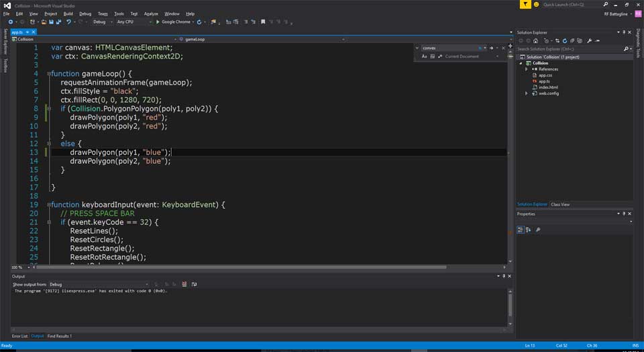Toggle a bookmark with the toolbar bookmark icon
The image size is (644, 352).
(x=263, y=21)
